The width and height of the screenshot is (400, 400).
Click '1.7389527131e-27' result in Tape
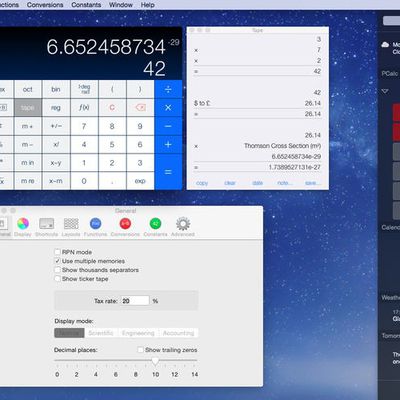click(x=295, y=167)
